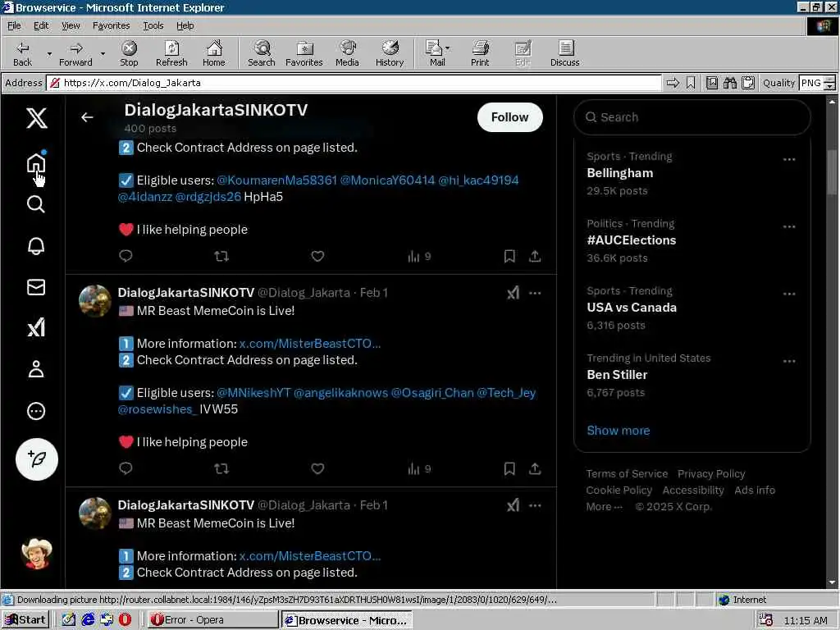Click Show more under trending topics
This screenshot has width=840, height=630.
[x=619, y=430]
